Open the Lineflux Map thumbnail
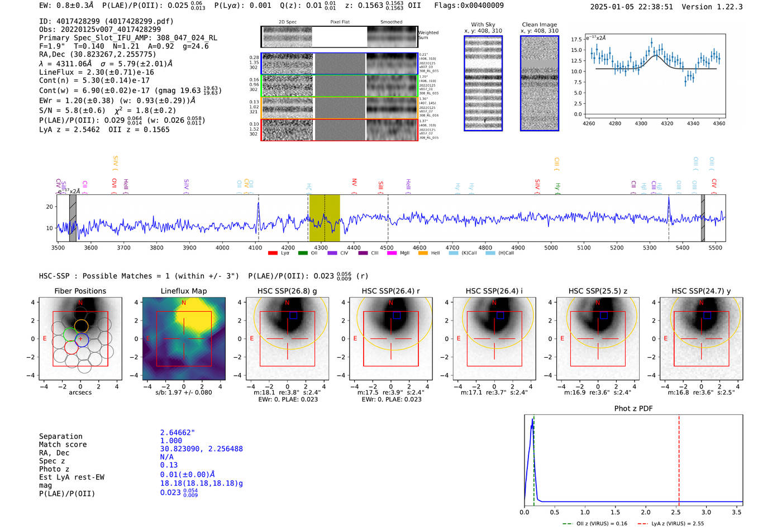The width and height of the screenshot is (782, 532). click(x=184, y=339)
